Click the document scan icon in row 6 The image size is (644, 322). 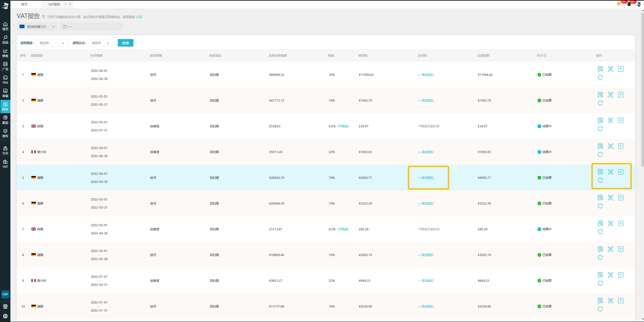[x=610, y=198]
